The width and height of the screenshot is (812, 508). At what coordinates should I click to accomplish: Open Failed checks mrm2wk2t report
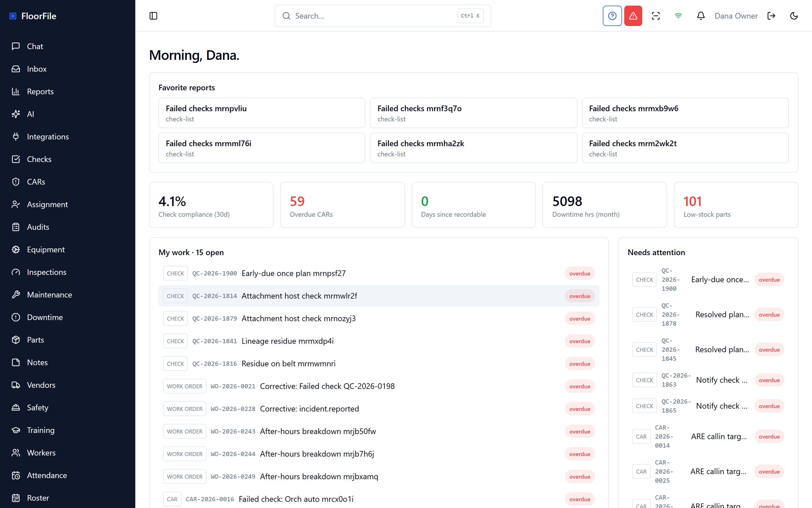click(685, 148)
